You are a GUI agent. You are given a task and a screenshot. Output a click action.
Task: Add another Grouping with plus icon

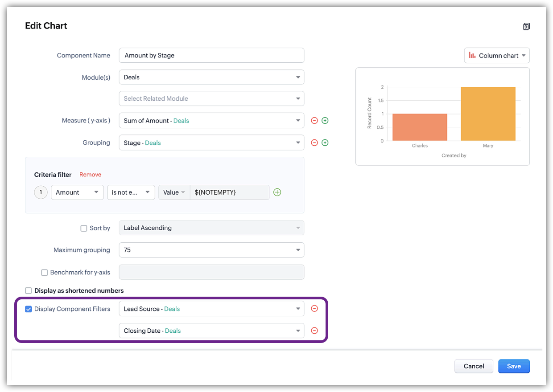[325, 143]
